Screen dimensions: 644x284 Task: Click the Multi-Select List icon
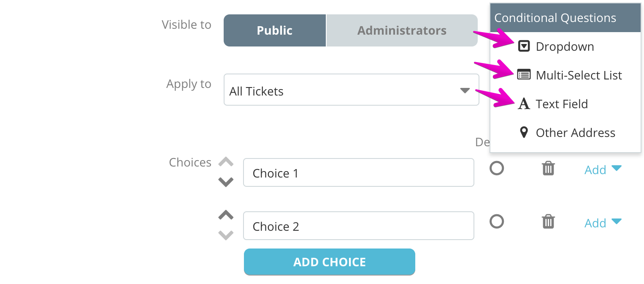[524, 75]
